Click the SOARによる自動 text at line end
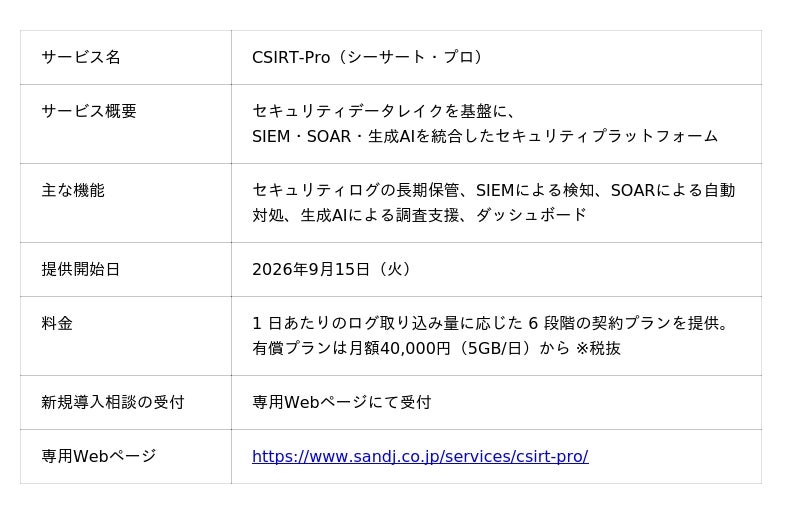 673,190
